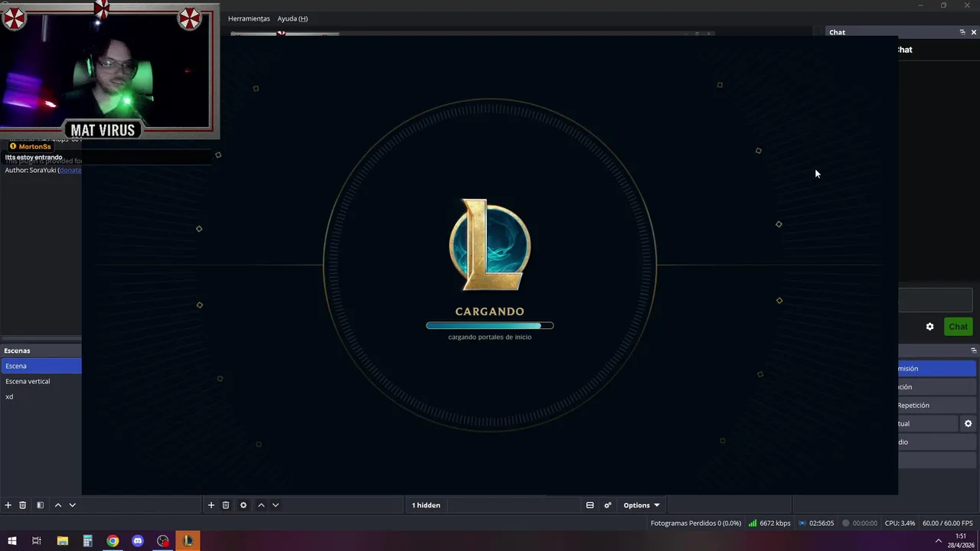Select the xd scene

click(41, 396)
